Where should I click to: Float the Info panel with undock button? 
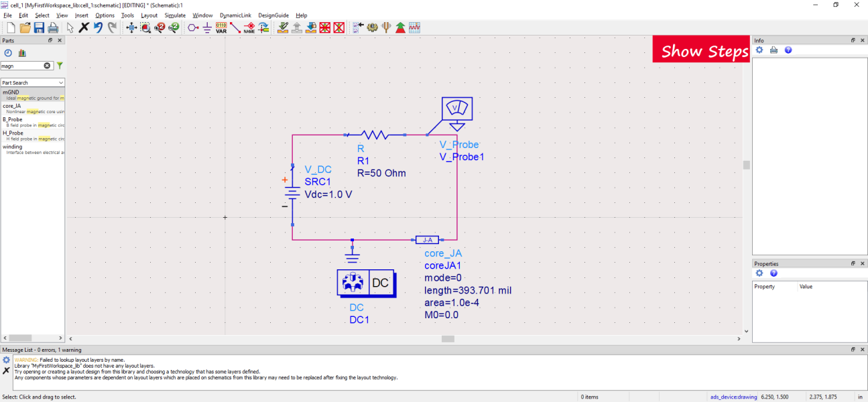pos(853,40)
